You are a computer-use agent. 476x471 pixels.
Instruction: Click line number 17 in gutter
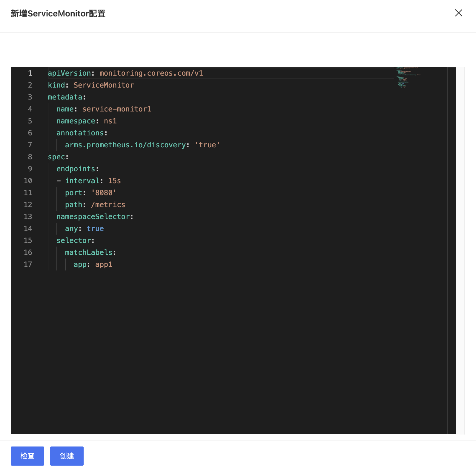(28, 264)
